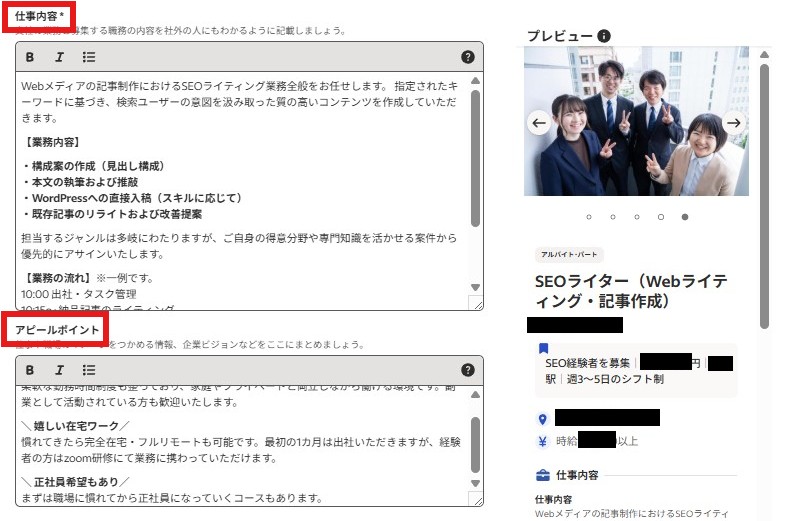
Task: Toggle bold in the アピールポイント editor
Action: [30, 369]
